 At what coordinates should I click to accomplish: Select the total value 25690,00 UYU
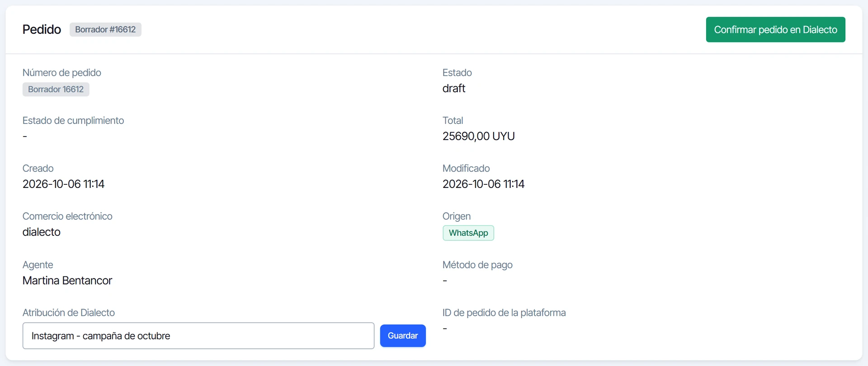[479, 136]
